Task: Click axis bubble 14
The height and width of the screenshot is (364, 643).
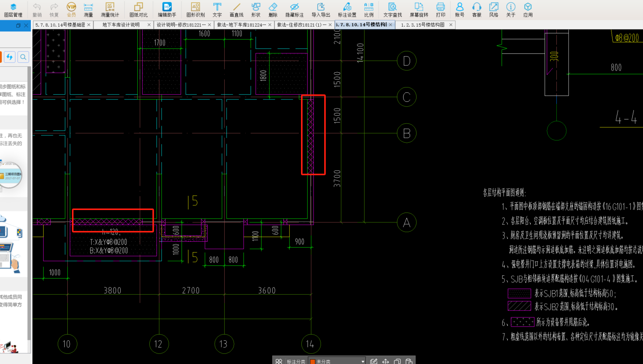Action: 311,344
